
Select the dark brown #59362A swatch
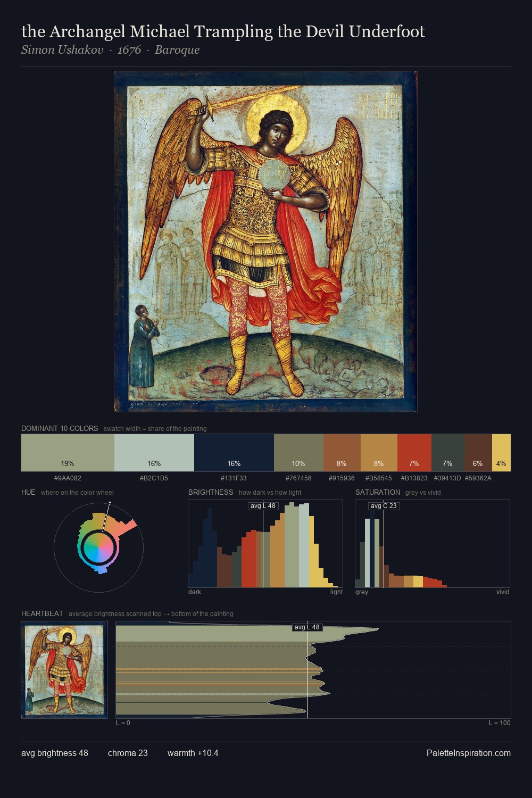pos(478,453)
